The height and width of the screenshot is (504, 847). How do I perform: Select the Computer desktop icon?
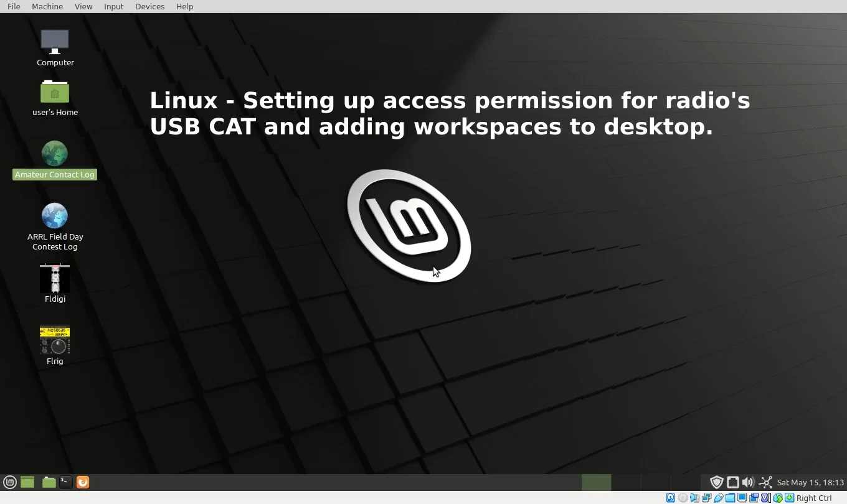click(55, 48)
